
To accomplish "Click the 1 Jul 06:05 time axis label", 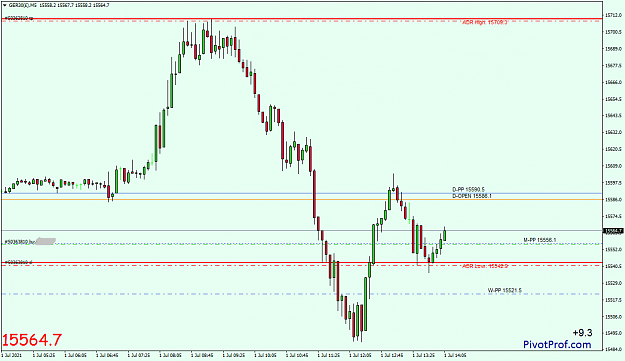I will [76, 355].
